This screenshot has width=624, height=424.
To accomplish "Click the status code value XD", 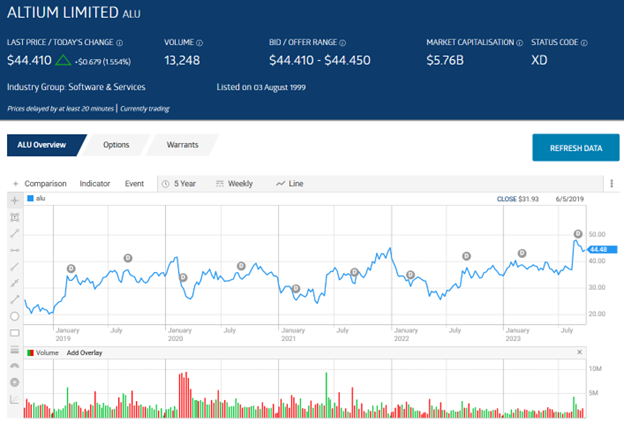I will pyautogui.click(x=539, y=61).
